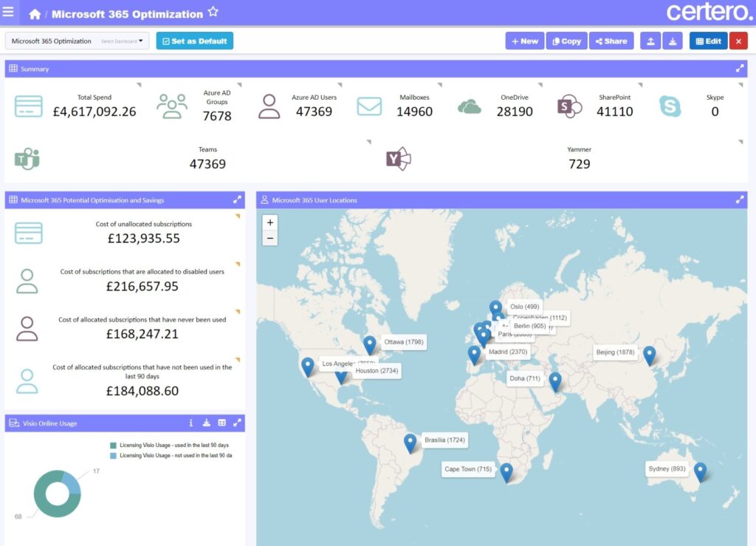The height and width of the screenshot is (546, 756).
Task: Show info for Visio Online Usage panel
Action: 191,423
